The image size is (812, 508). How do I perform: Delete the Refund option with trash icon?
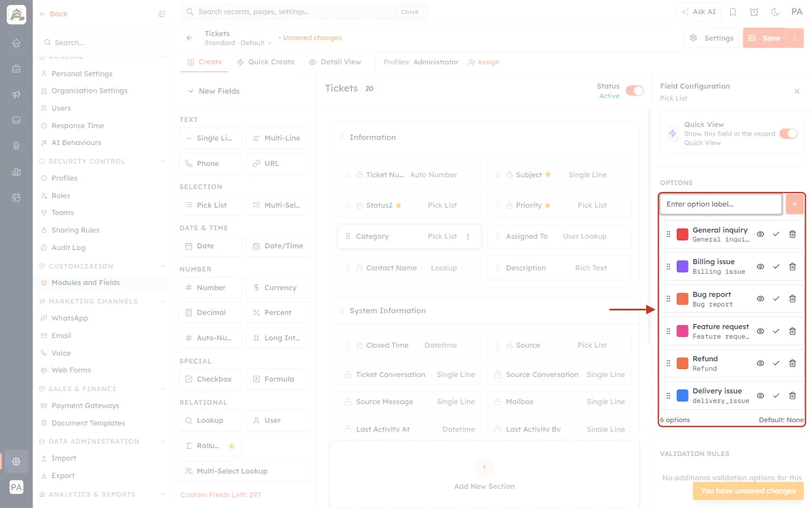[792, 364]
